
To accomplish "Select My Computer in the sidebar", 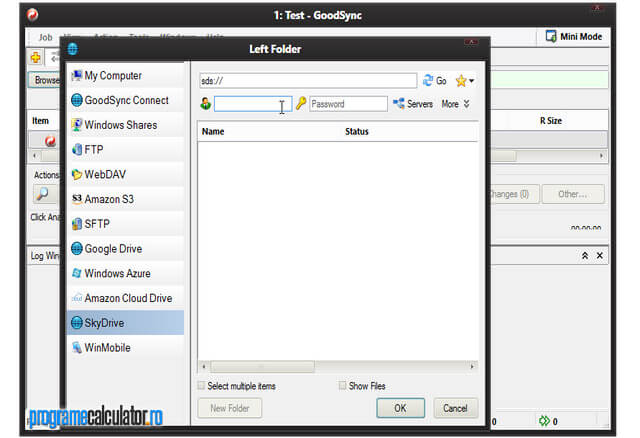I will point(125,76).
